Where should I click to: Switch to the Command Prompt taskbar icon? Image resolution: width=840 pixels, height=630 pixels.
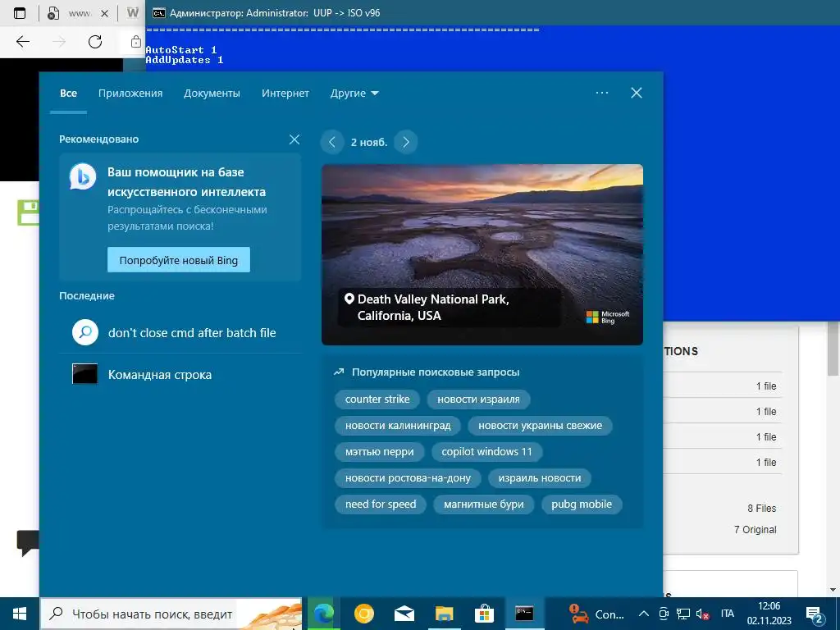(x=524, y=614)
